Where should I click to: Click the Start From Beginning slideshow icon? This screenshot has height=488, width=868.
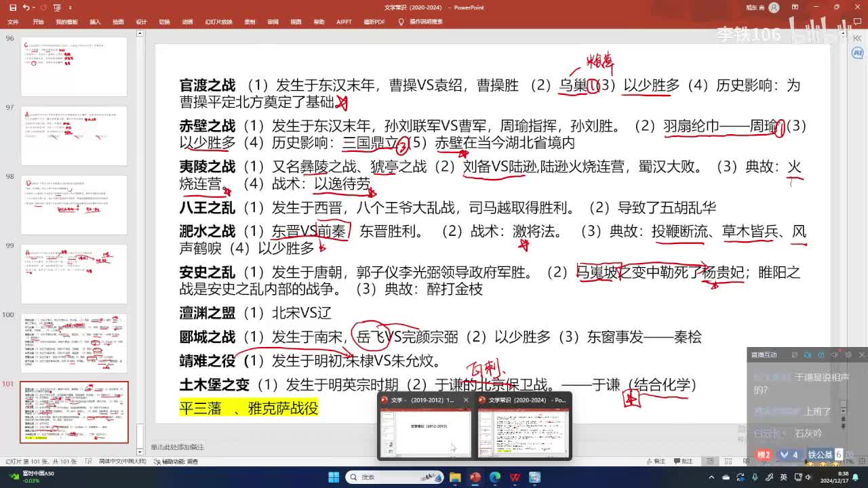(x=57, y=7)
